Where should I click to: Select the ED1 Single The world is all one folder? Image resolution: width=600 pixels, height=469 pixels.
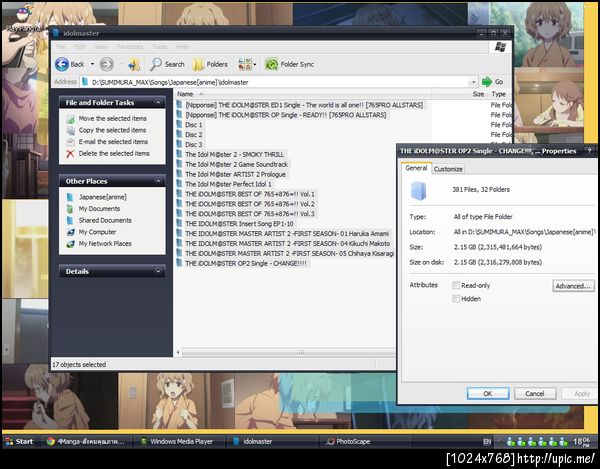304,105
